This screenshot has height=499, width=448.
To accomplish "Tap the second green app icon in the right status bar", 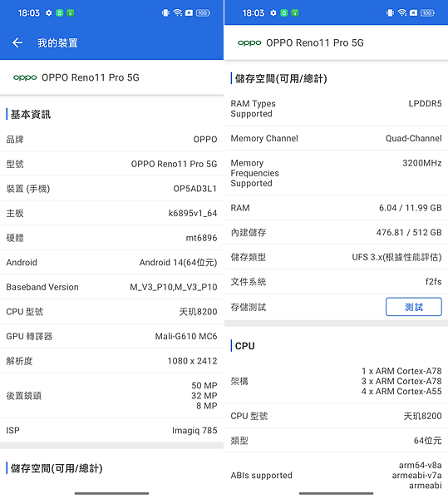I will tap(295, 13).
